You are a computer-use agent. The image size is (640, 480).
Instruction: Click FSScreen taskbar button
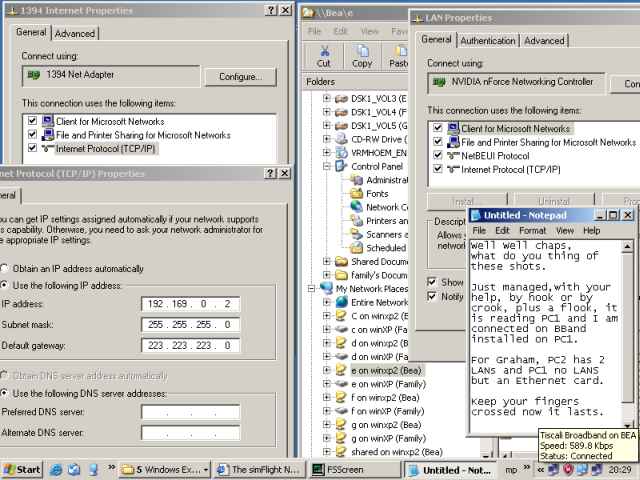coord(351,469)
